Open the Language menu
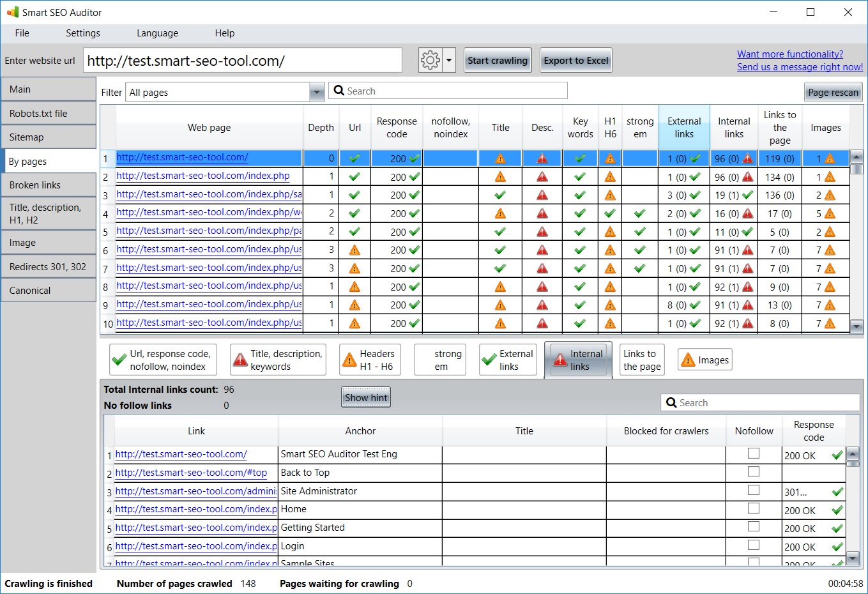Image resolution: width=868 pixels, height=594 pixels. pos(157,33)
